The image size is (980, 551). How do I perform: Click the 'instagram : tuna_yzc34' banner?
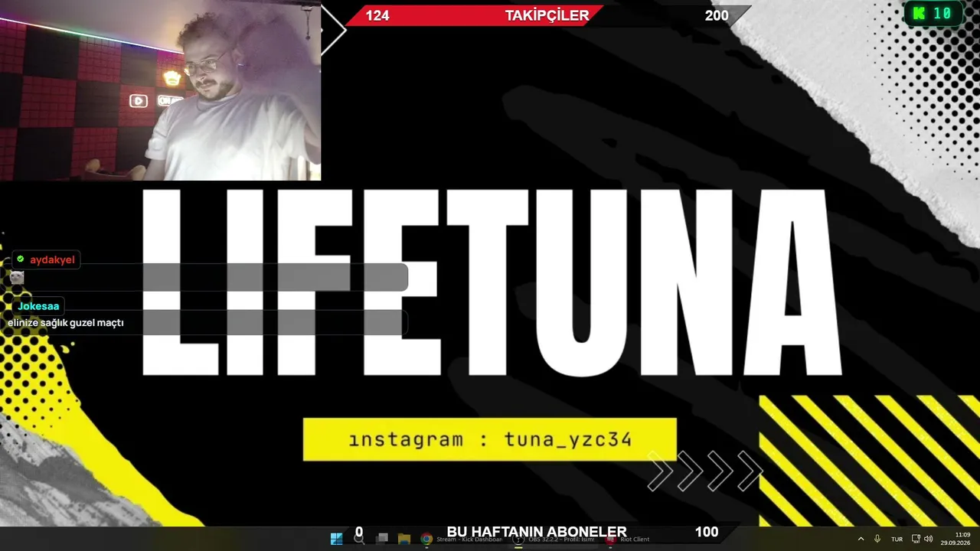[490, 439]
